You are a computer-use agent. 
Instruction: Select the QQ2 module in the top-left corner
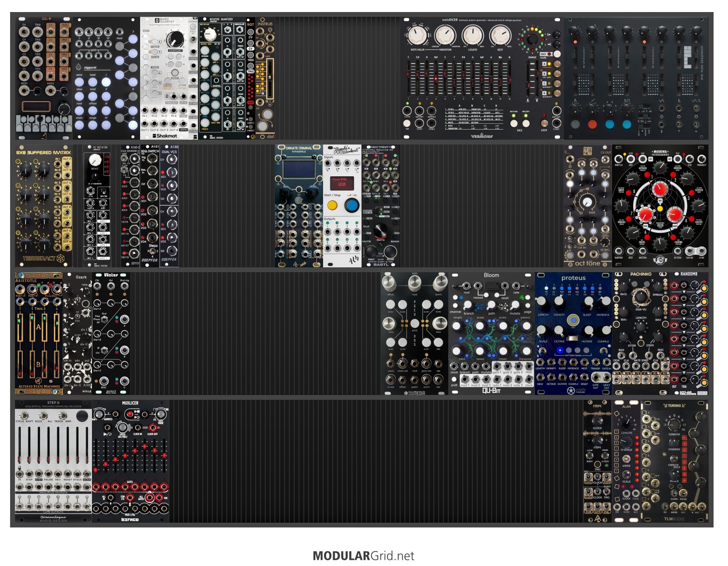pos(44,79)
